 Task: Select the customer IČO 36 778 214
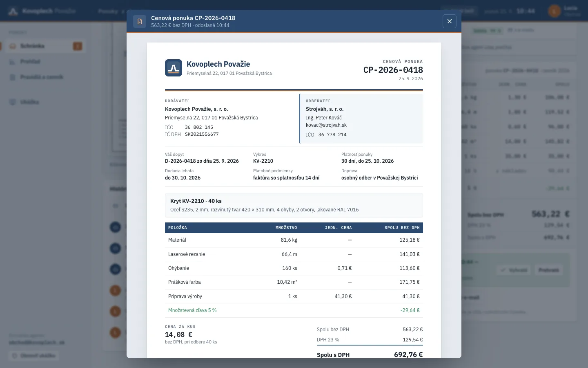332,135
